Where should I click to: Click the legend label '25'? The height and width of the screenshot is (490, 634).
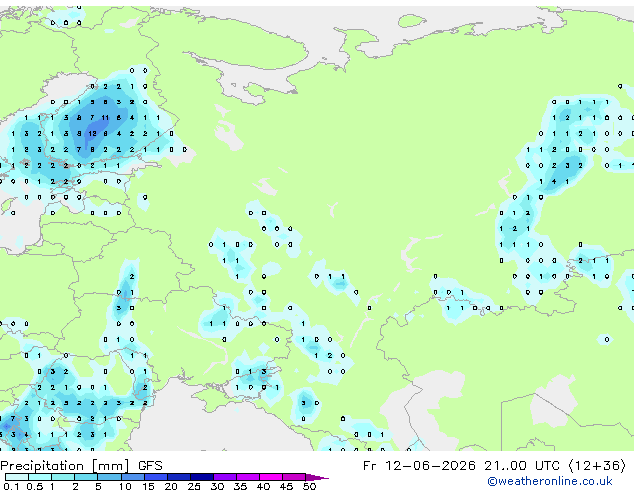click(x=194, y=486)
